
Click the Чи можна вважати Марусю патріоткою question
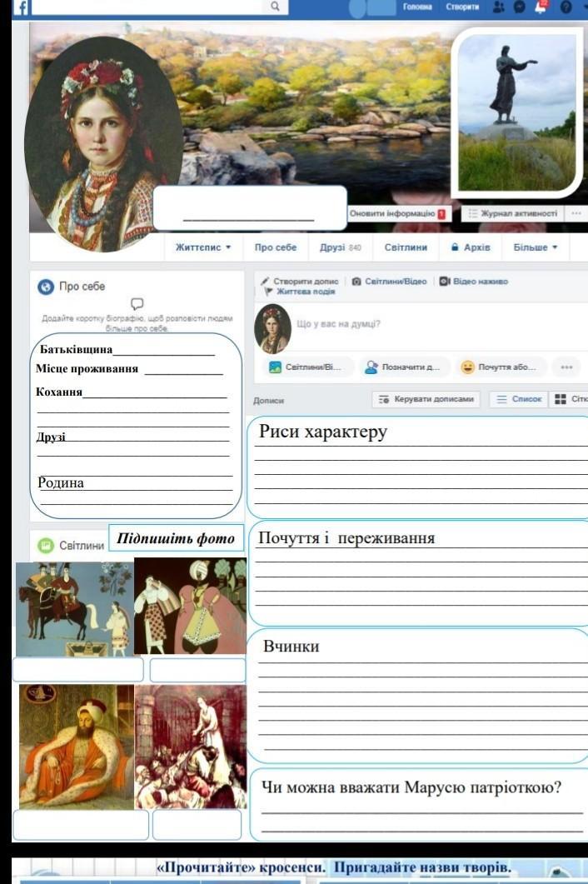411,787
